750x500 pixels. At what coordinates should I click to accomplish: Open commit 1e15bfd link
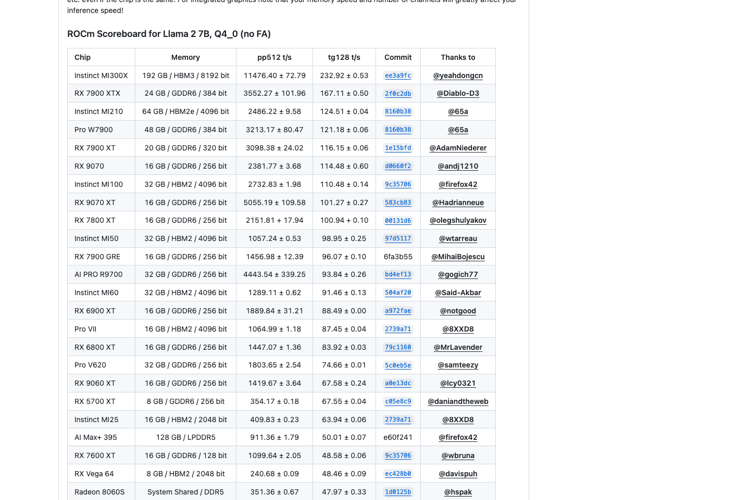pos(397,148)
